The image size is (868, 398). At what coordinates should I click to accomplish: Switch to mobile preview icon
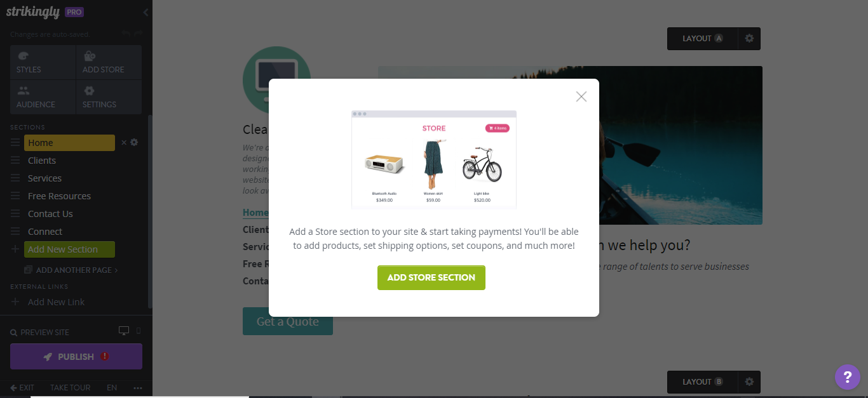[139, 331]
